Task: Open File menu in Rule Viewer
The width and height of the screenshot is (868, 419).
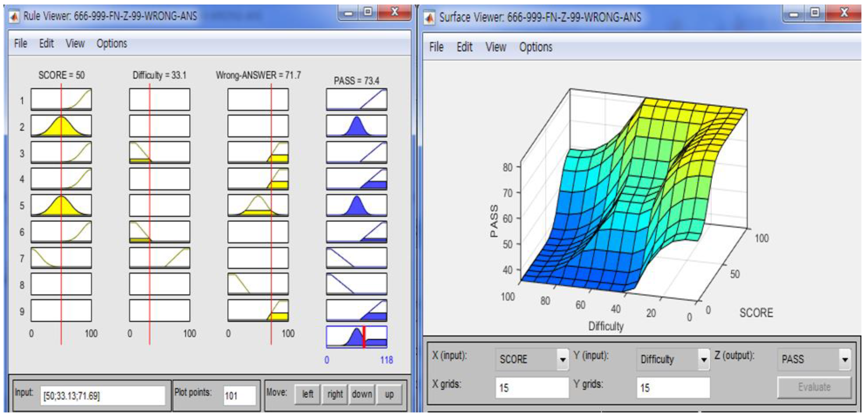Action: [21, 44]
